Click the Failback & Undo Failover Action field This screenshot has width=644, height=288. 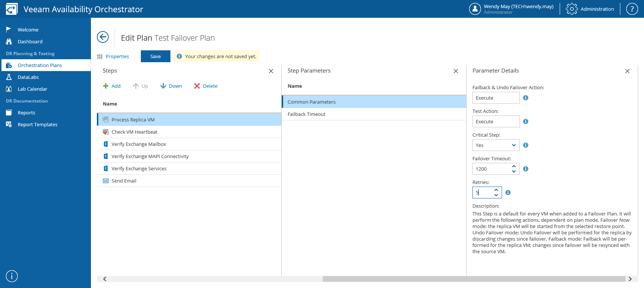click(496, 98)
